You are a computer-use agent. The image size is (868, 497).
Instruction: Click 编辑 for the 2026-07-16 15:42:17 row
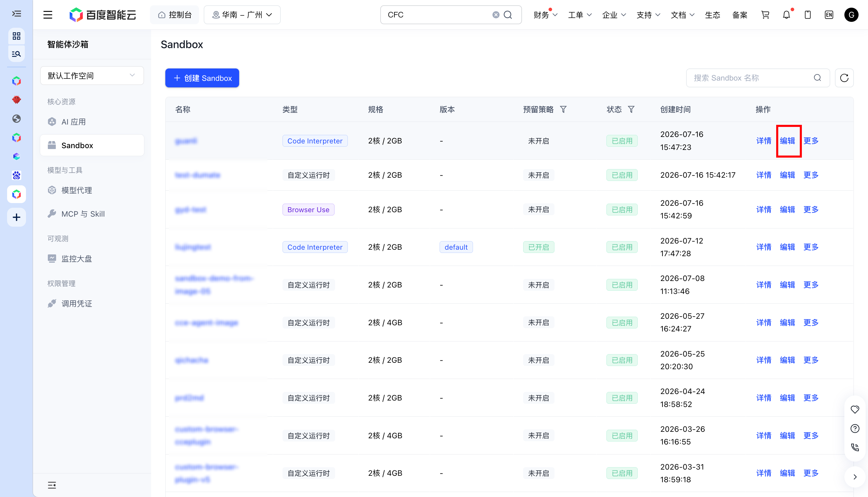coord(787,175)
